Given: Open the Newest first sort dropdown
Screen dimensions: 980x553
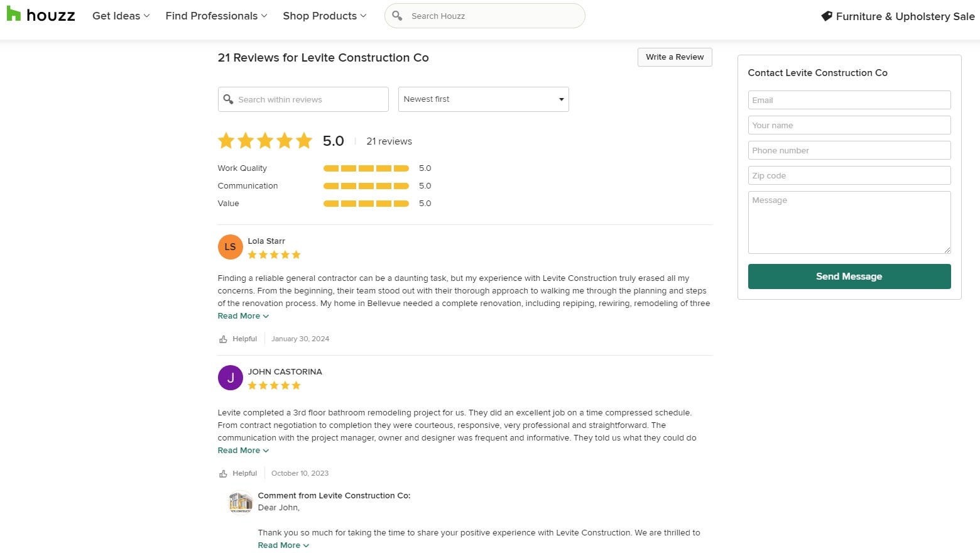Looking at the screenshot, I should [484, 99].
